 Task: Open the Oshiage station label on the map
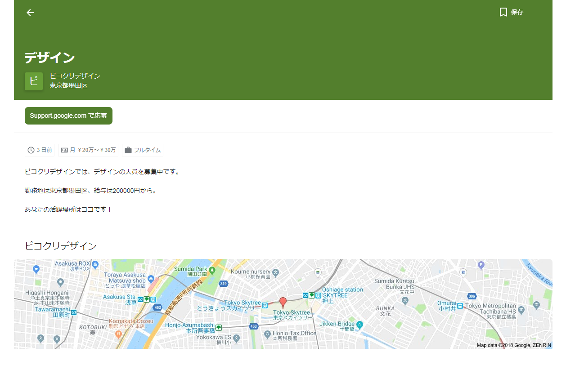pyautogui.click(x=342, y=290)
